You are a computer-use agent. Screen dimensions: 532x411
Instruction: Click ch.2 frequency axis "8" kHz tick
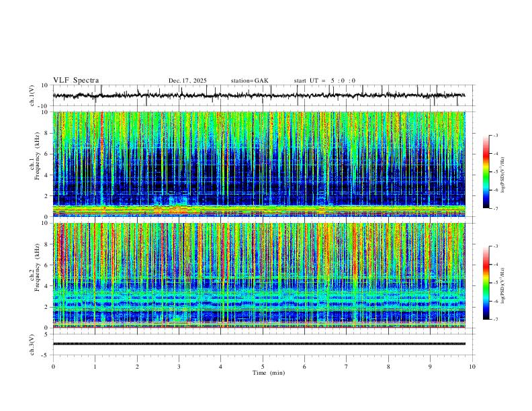47,244
